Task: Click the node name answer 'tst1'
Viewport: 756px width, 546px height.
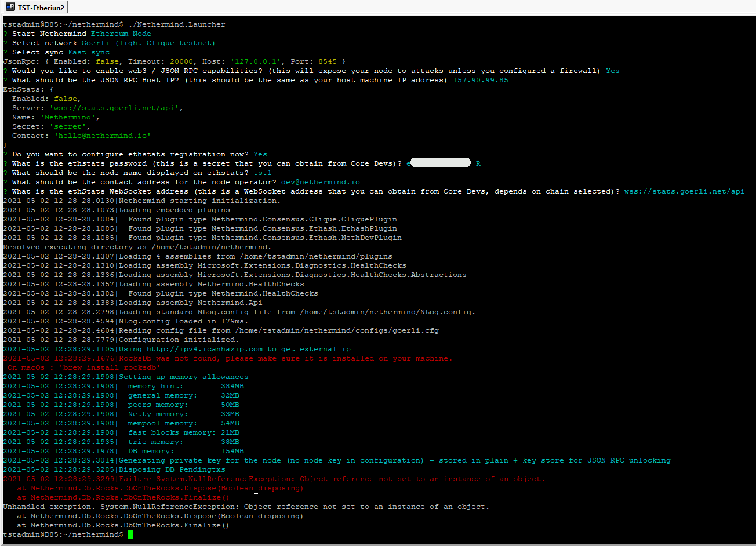Action: [263, 173]
